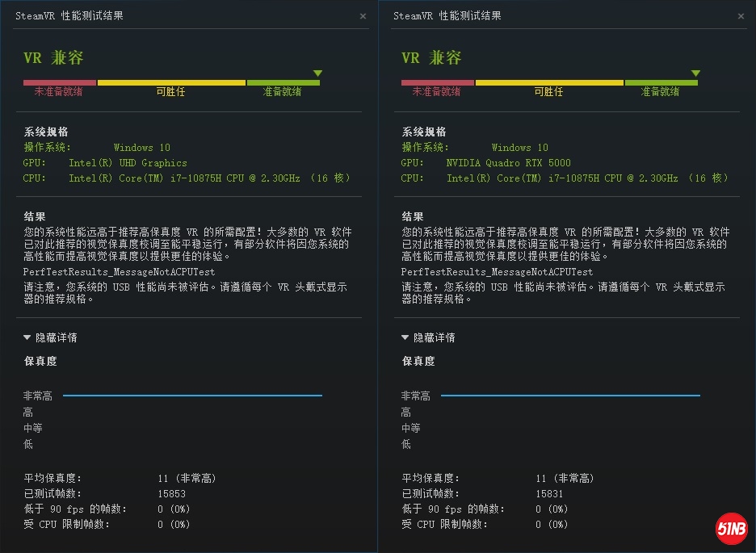This screenshot has height=553, width=756.
Task: Click the 51NB logo badge
Action: [x=732, y=530]
